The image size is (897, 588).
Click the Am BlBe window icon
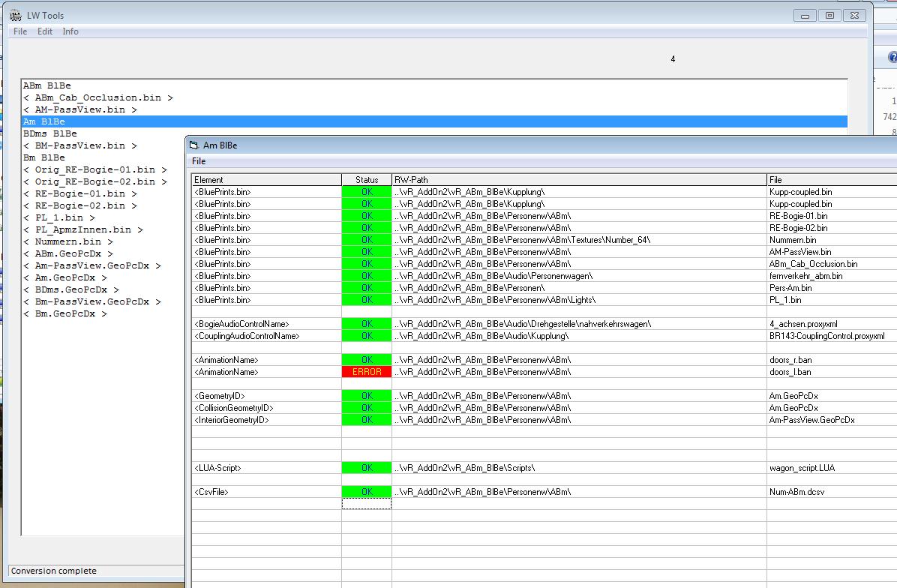pyautogui.click(x=193, y=145)
